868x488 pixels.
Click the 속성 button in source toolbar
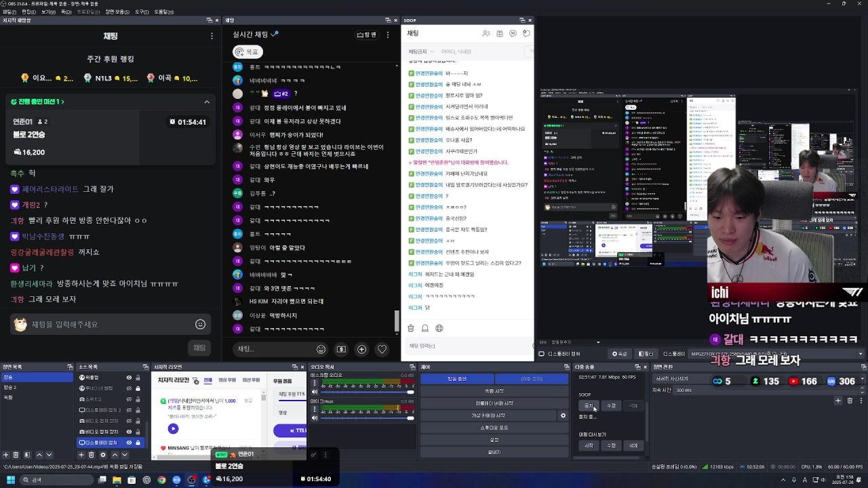point(619,354)
